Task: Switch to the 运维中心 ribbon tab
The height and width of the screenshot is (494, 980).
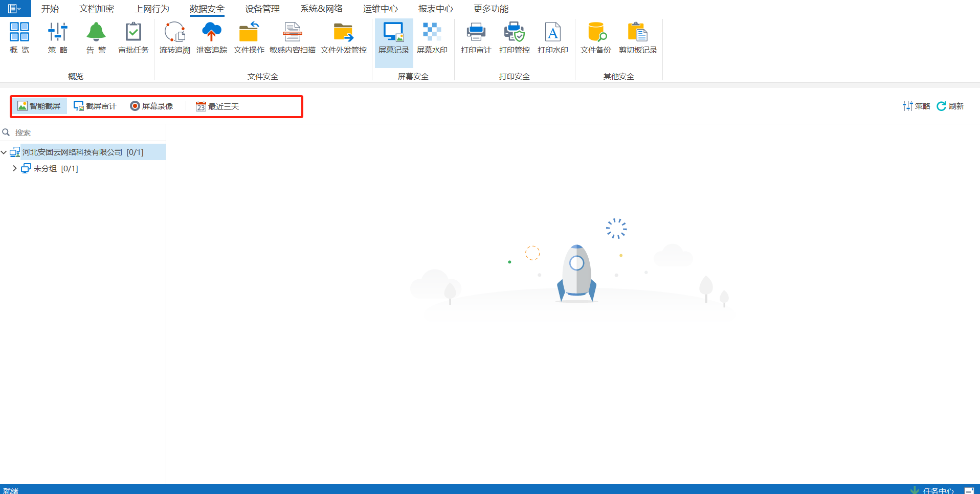Action: click(x=381, y=9)
